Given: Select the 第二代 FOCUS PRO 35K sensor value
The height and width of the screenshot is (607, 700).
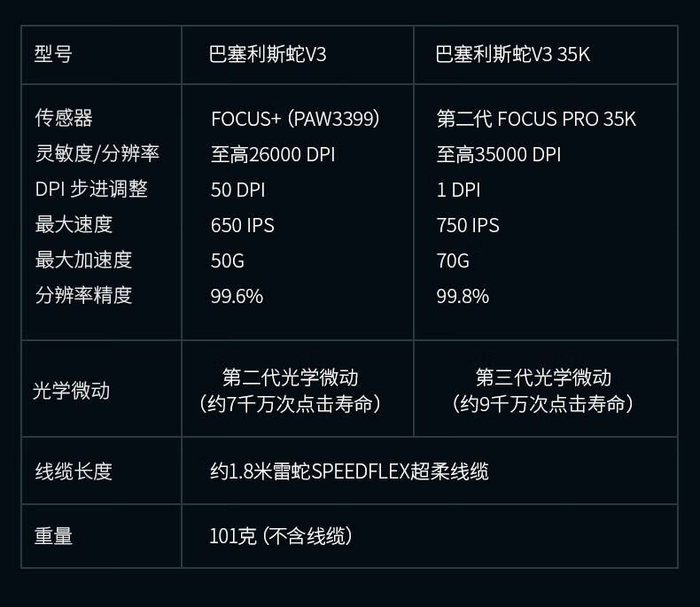Looking at the screenshot, I should (536, 119).
